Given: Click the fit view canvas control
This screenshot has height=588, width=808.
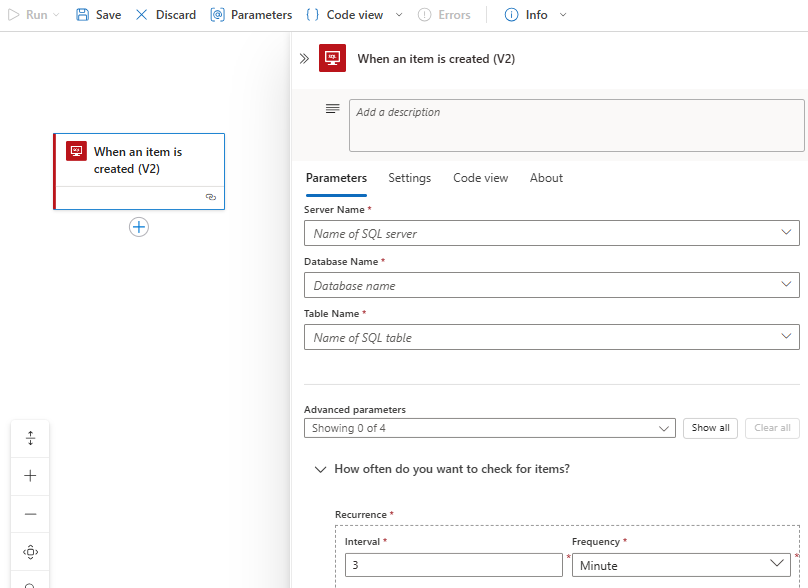Looking at the screenshot, I should 30,552.
